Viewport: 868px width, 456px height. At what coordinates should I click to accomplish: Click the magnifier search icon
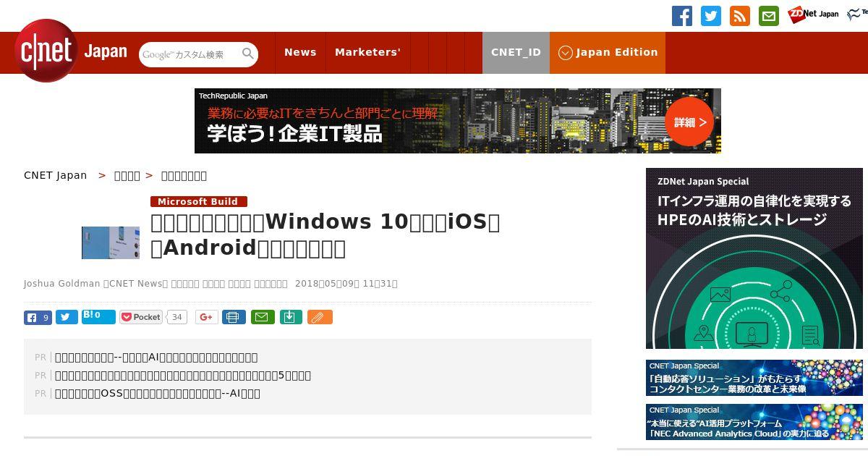(247, 54)
